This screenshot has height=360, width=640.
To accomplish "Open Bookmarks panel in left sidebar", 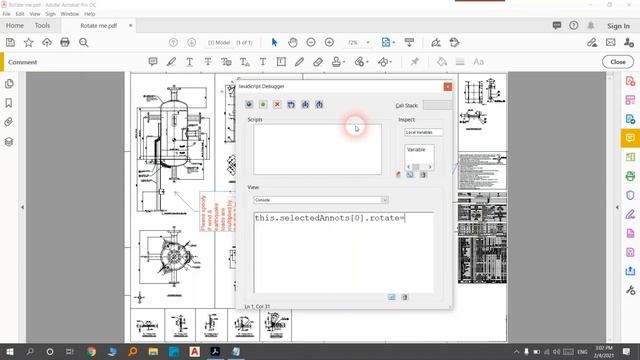I will pos(9,103).
